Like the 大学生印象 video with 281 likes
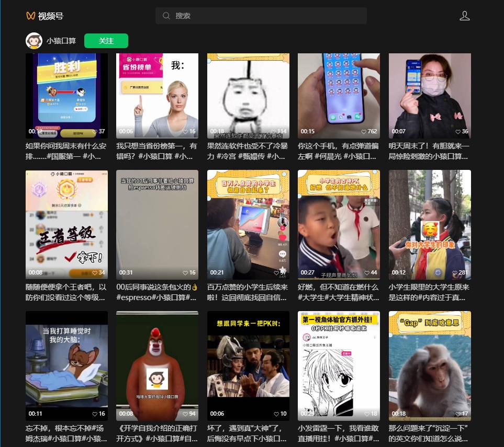 pyautogui.click(x=455, y=272)
